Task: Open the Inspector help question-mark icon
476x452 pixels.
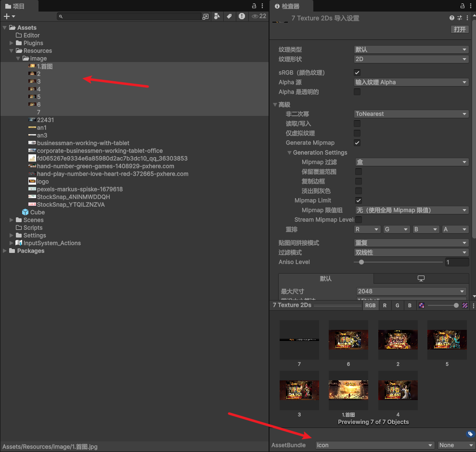Action: [451, 17]
